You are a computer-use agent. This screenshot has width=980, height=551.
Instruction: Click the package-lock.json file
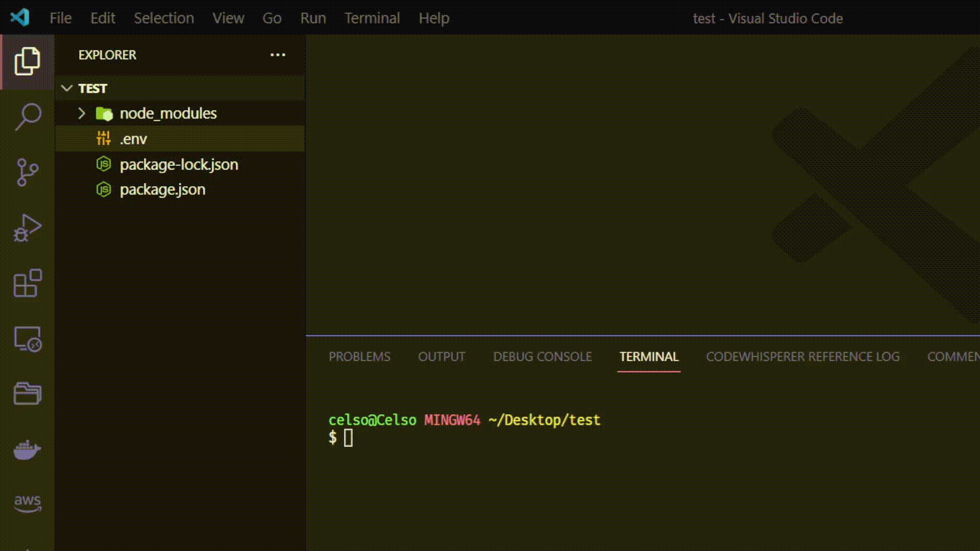click(x=178, y=163)
